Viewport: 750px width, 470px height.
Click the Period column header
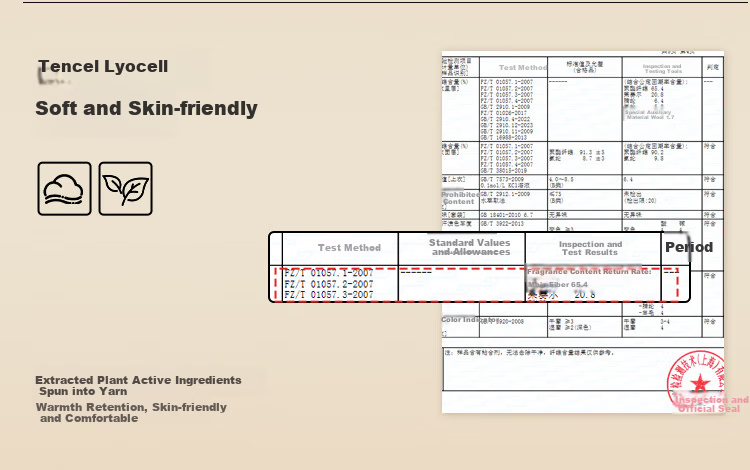pyautogui.click(x=689, y=247)
